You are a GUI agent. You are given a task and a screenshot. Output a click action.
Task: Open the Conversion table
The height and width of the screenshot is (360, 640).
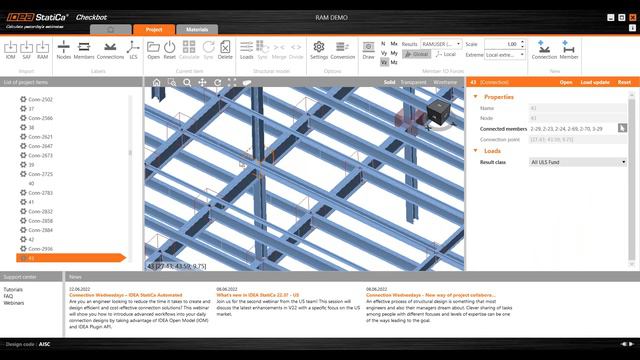342,50
